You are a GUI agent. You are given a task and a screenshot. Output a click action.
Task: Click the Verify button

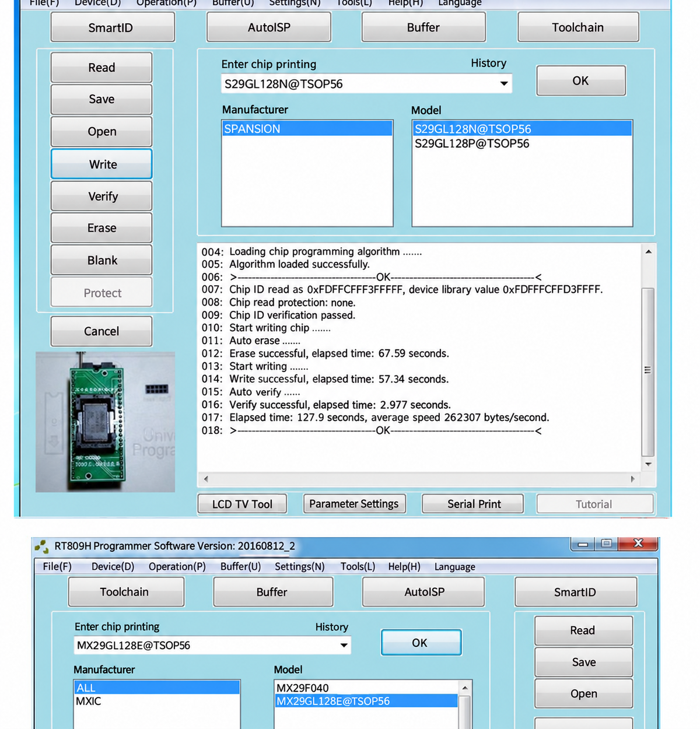pyautogui.click(x=101, y=196)
